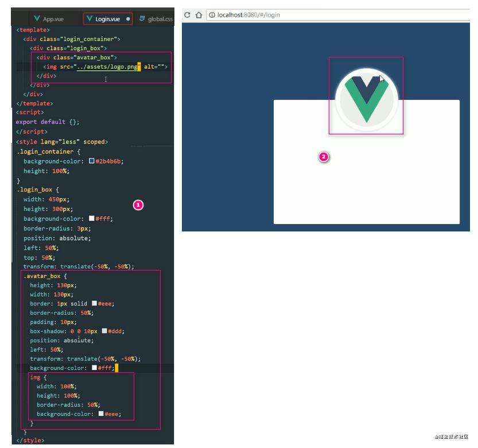Viewport: 478px width, 448px height.
Task: Click the unsaved-changes dot on Login.vue tab
Action: [x=128, y=19]
